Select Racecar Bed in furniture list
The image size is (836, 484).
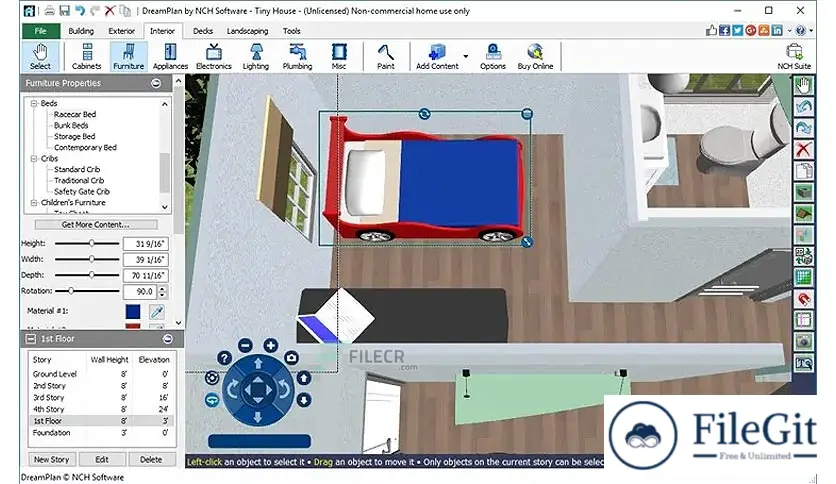(x=75, y=115)
